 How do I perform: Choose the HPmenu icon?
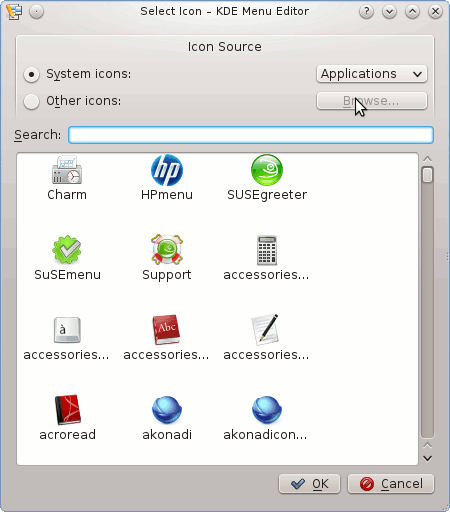click(167, 170)
